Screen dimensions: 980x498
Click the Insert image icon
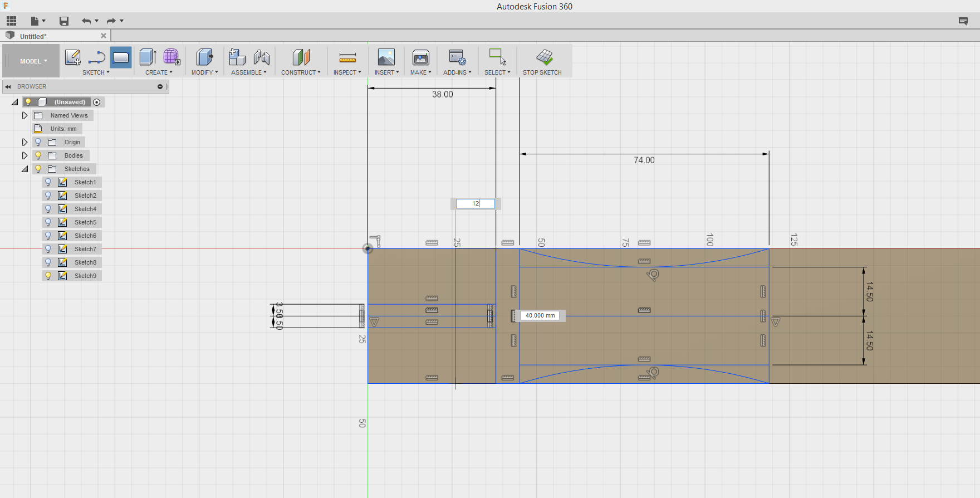tap(386, 57)
